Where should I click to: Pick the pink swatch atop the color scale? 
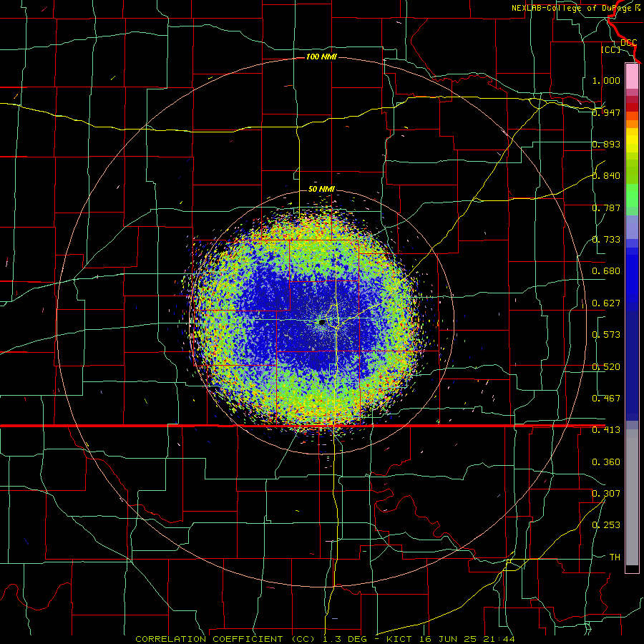(x=632, y=76)
